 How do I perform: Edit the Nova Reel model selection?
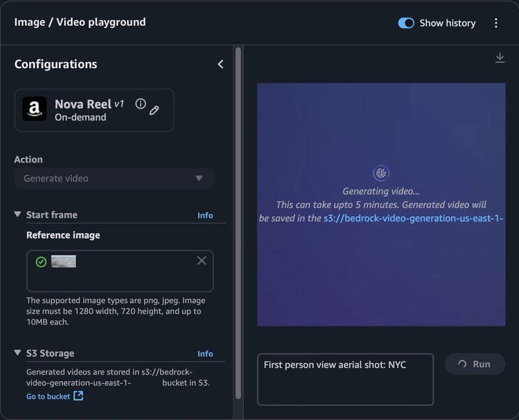154,110
